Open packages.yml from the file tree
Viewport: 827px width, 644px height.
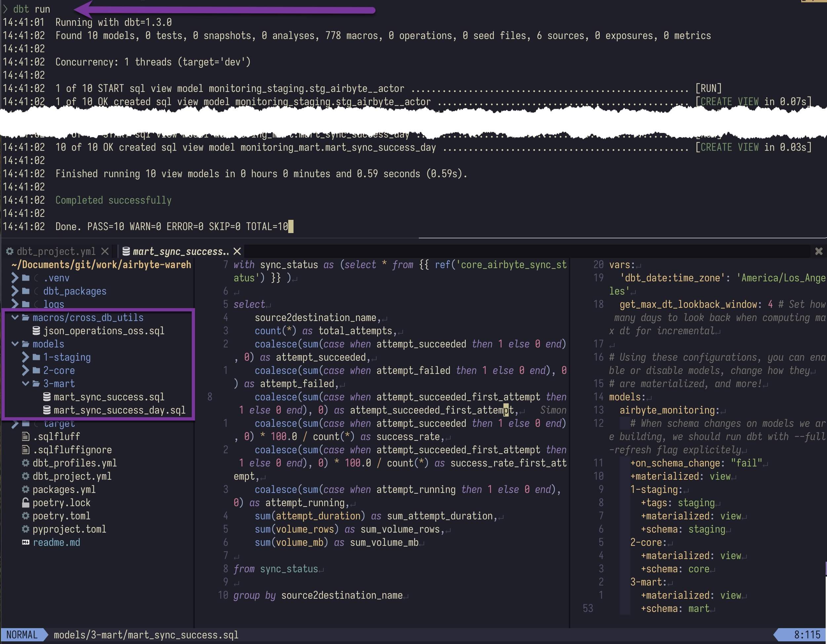tap(63, 489)
